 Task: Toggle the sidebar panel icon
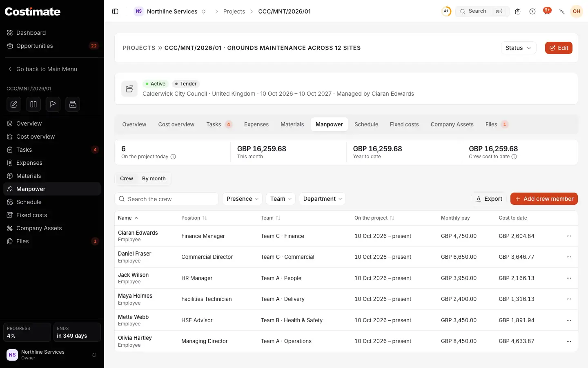coord(115,11)
